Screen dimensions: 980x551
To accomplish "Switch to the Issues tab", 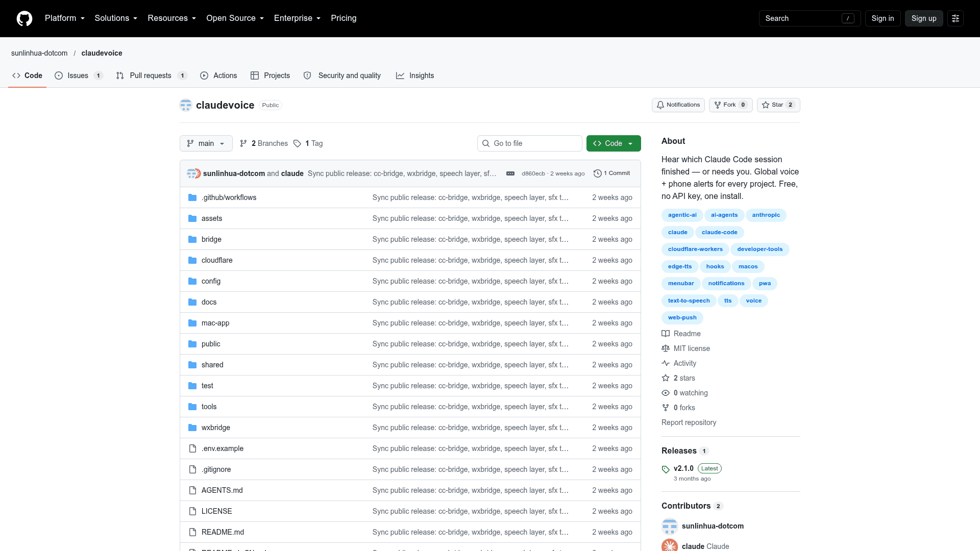I will (x=79, y=76).
